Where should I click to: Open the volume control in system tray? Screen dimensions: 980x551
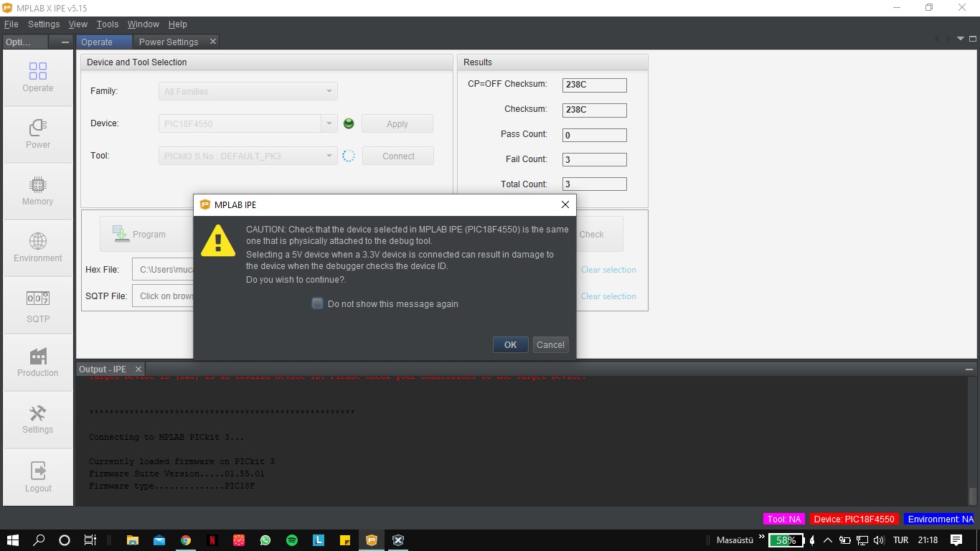coord(880,540)
